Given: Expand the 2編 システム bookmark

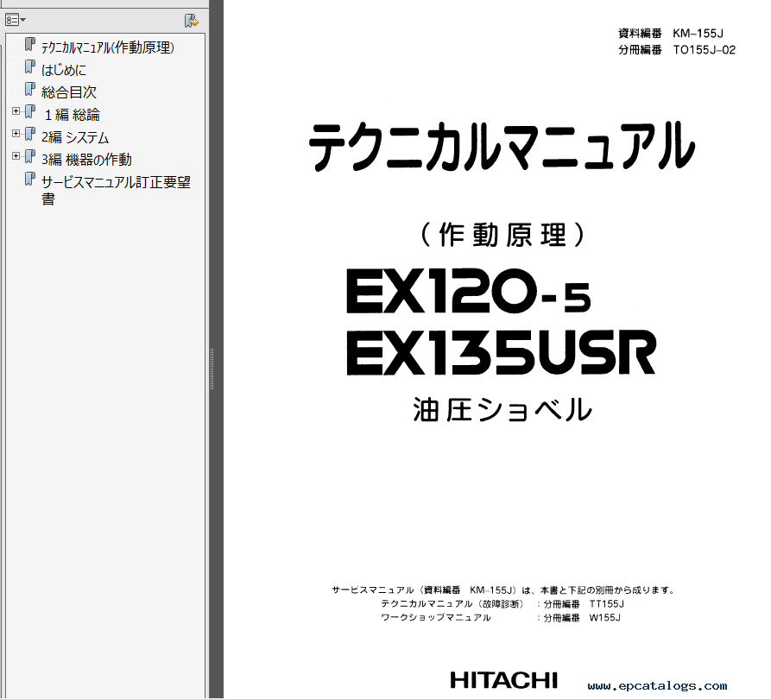Looking at the screenshot, I should (16, 134).
